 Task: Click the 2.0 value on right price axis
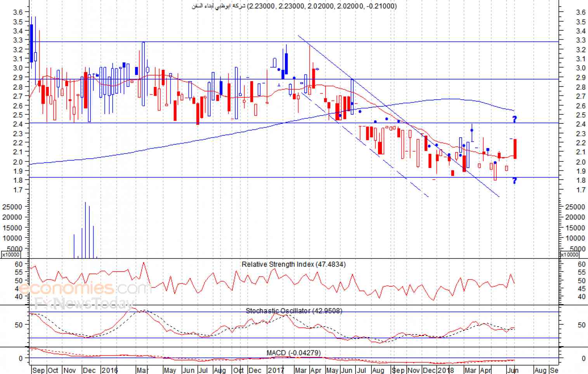click(581, 162)
